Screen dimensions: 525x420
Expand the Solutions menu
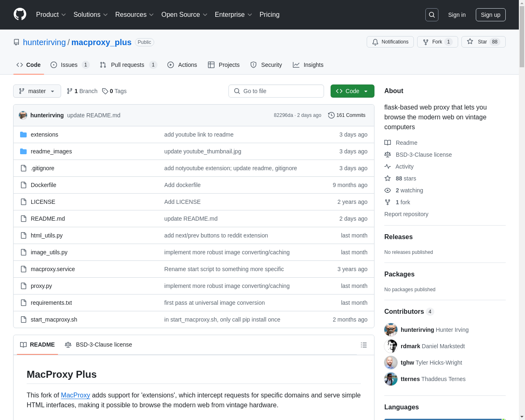(x=91, y=15)
